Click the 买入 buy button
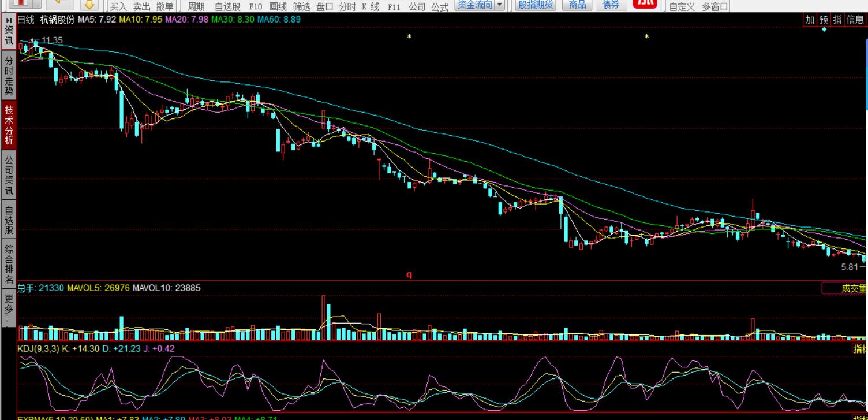868x420 pixels. point(118,7)
